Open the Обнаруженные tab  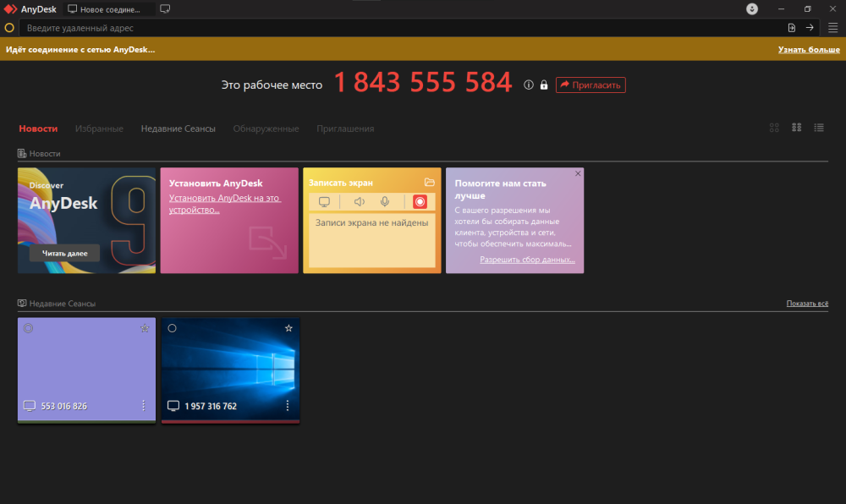coord(266,129)
